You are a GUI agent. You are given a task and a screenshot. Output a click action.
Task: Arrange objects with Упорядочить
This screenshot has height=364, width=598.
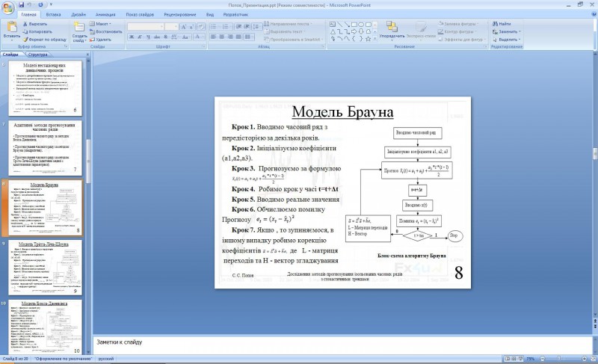click(392, 30)
